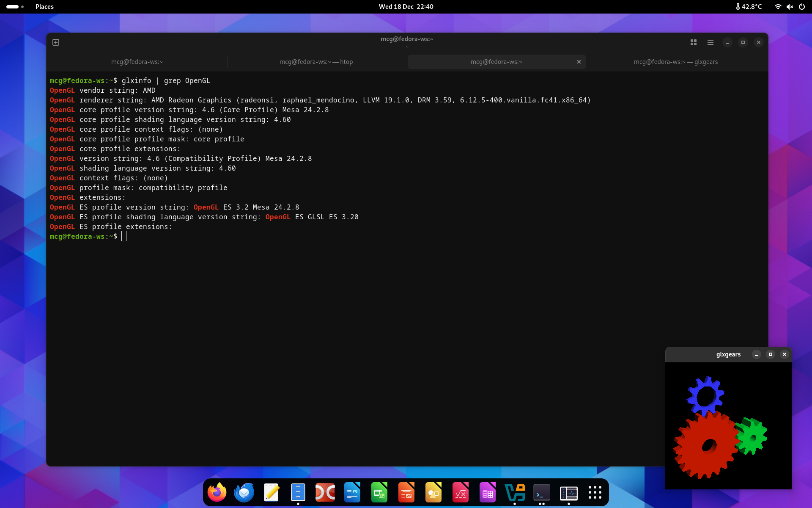Open Thunderbird mail from the dock
The image size is (812, 508).
tap(244, 493)
